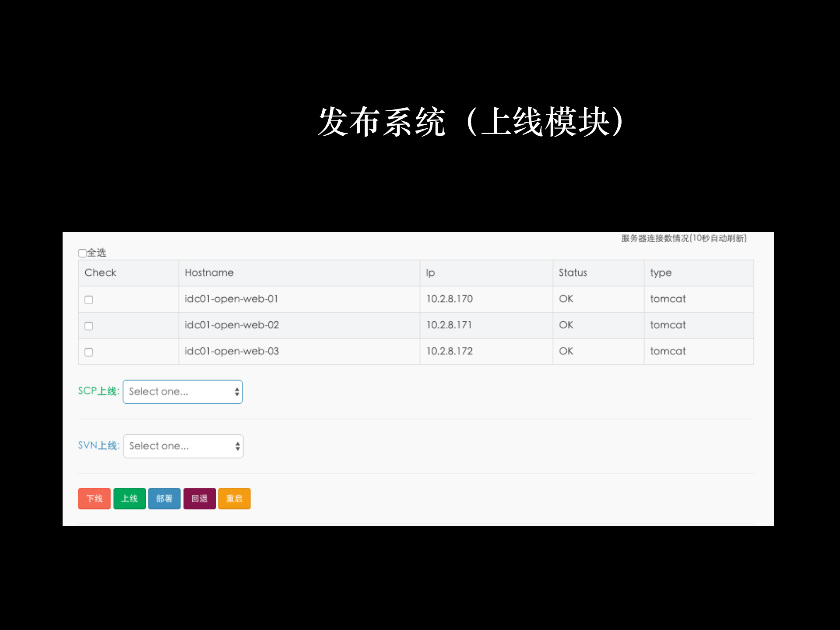Check the 全选 (select all) checkbox
The height and width of the screenshot is (630, 840).
82,253
